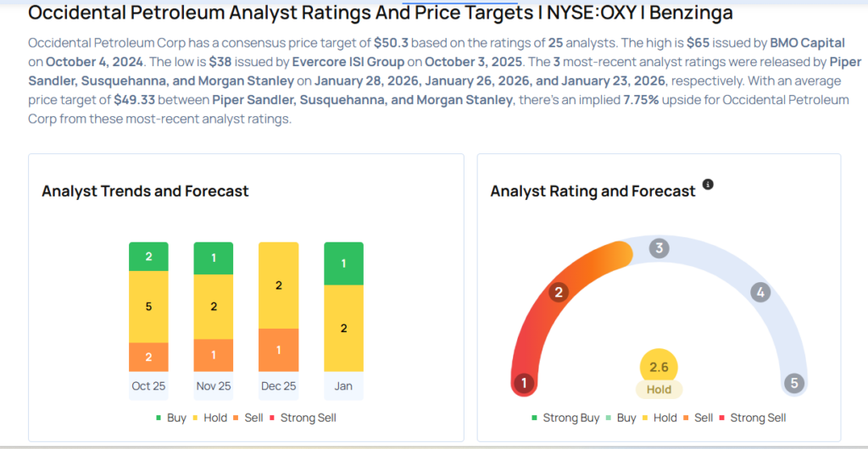The height and width of the screenshot is (449, 868).
Task: Click gauge marker number 4
Action: [x=760, y=293]
